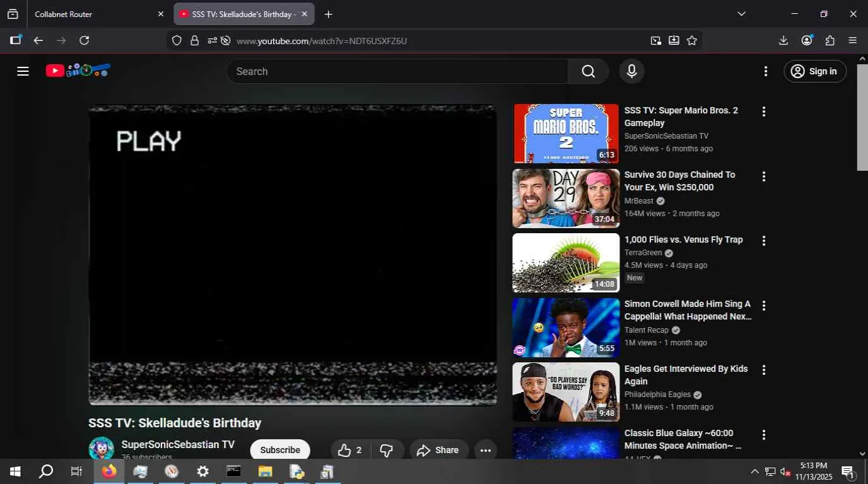Open Settings gear from the taskbar
The height and width of the screenshot is (484, 868).
[x=202, y=471]
